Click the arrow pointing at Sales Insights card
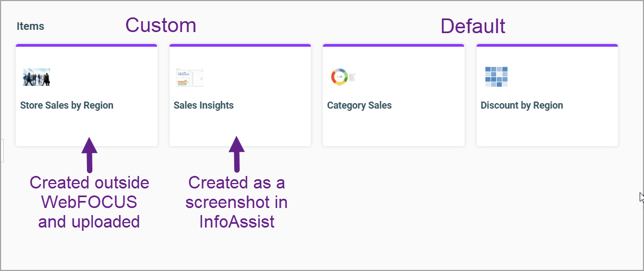The image size is (644, 271). 236,154
